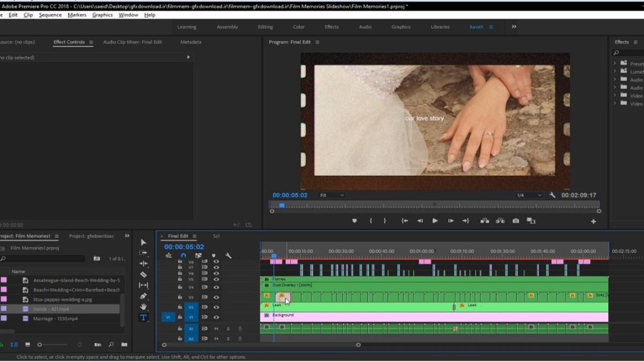Select the Type tool
Screen dimensions: 644x362
tap(143, 317)
